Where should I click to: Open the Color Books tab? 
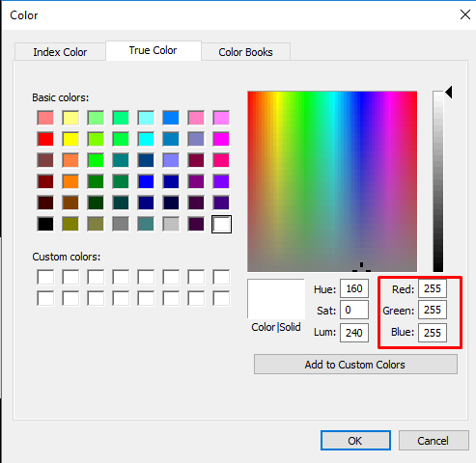click(245, 52)
